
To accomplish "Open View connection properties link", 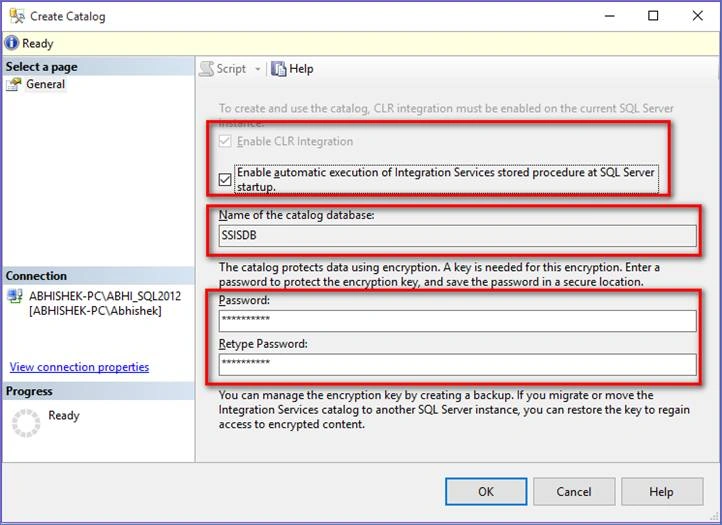I will coord(79,367).
